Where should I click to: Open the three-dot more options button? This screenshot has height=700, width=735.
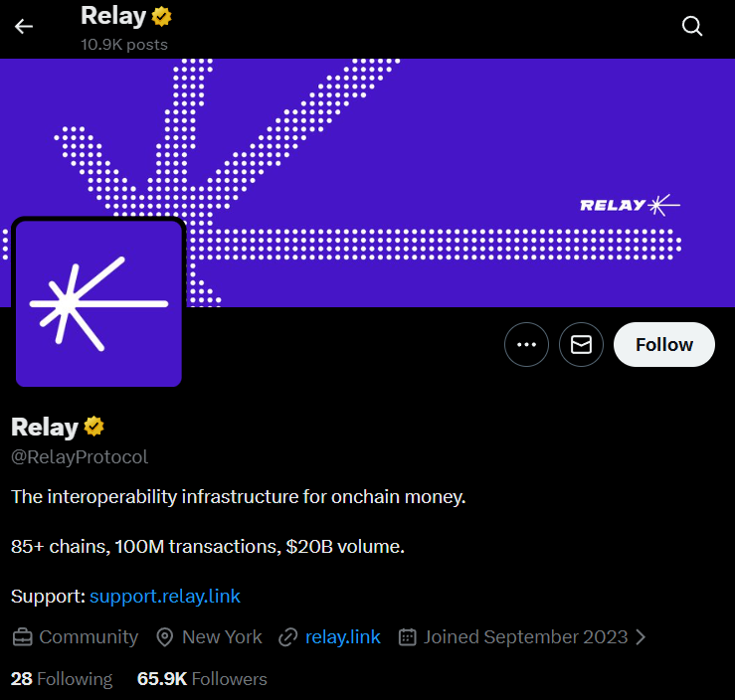[x=527, y=345]
